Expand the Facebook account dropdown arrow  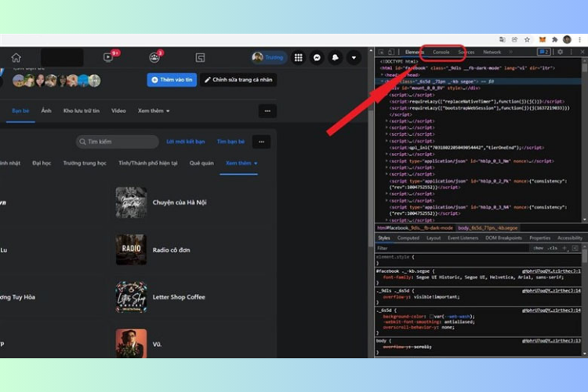[x=353, y=57]
